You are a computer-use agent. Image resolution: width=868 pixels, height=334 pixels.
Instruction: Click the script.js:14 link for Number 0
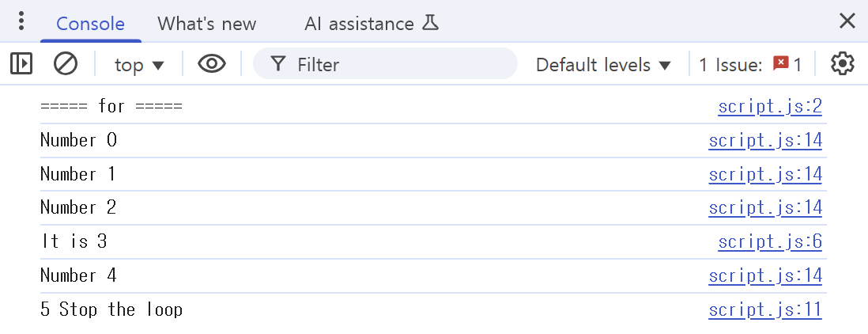click(x=764, y=141)
